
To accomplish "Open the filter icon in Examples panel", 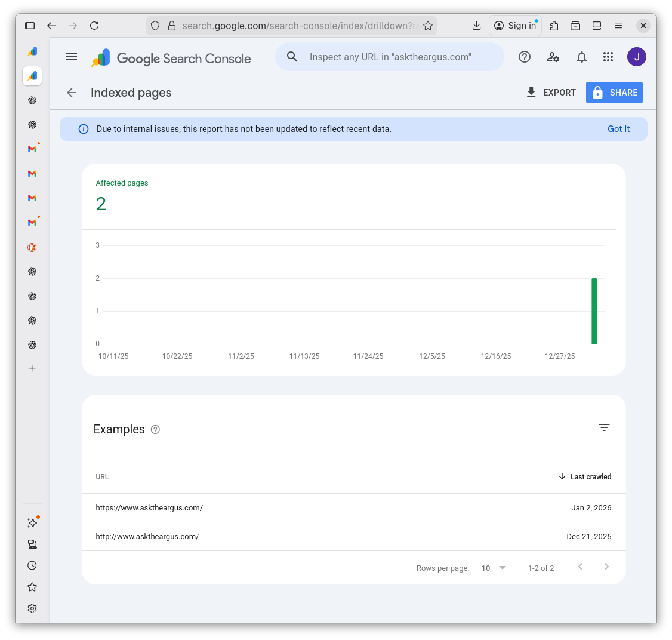I will click(604, 427).
